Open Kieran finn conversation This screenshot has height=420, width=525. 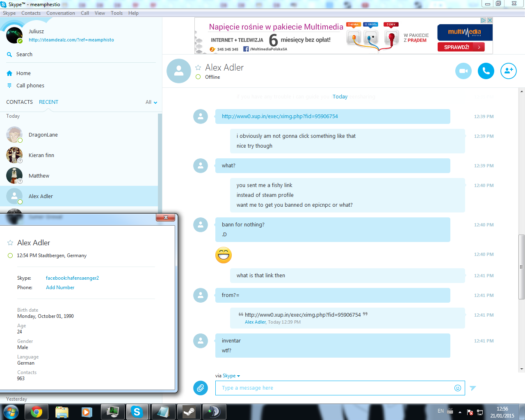coord(79,155)
